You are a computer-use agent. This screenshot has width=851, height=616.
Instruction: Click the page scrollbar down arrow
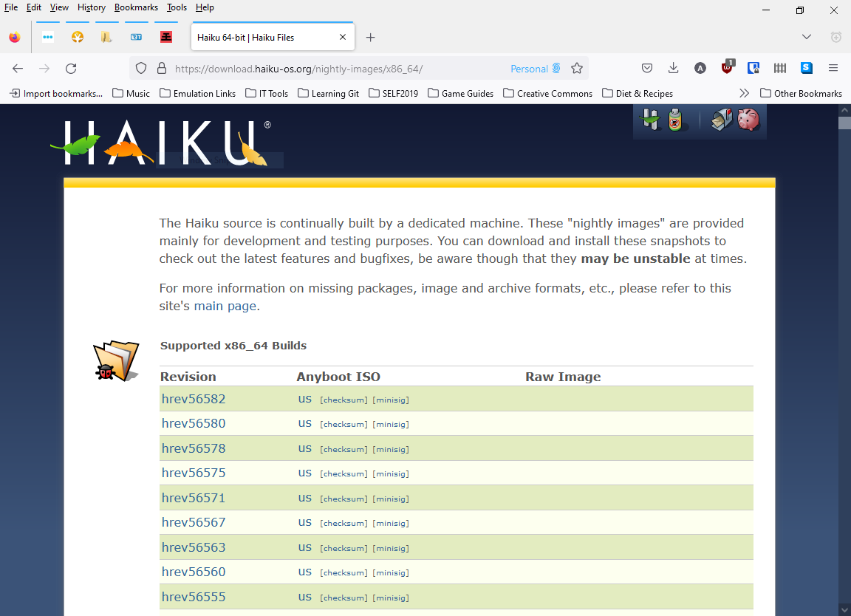coord(844,610)
